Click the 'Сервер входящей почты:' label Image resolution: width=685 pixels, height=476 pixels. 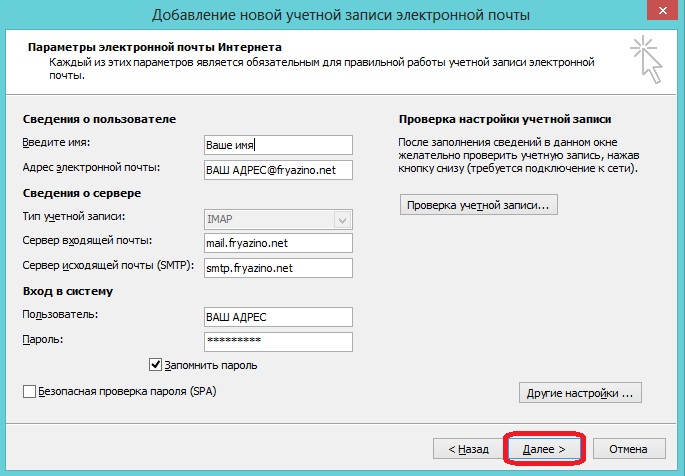87,241
